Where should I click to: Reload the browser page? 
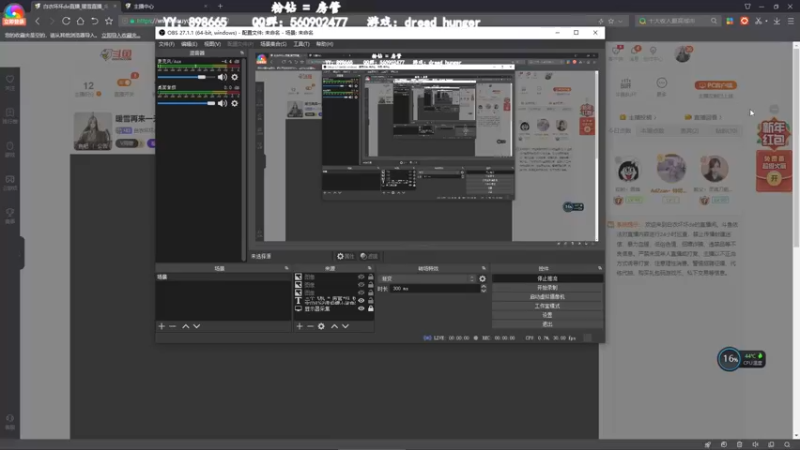click(x=66, y=21)
